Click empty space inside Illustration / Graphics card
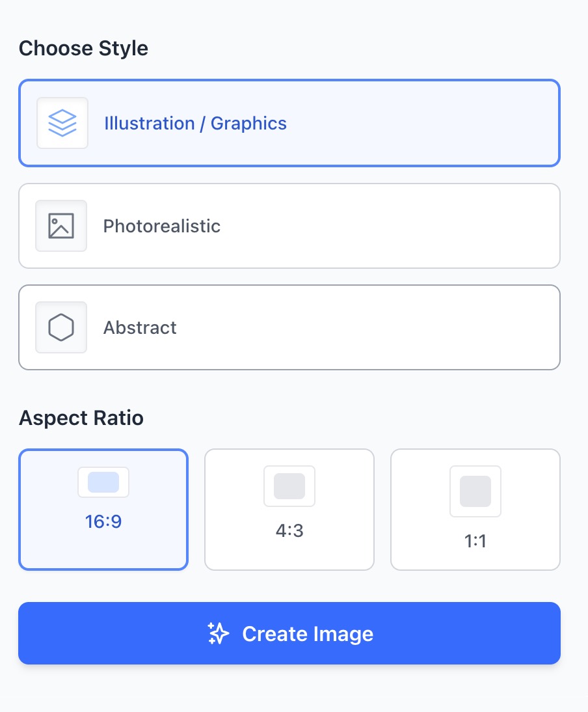 click(422, 123)
